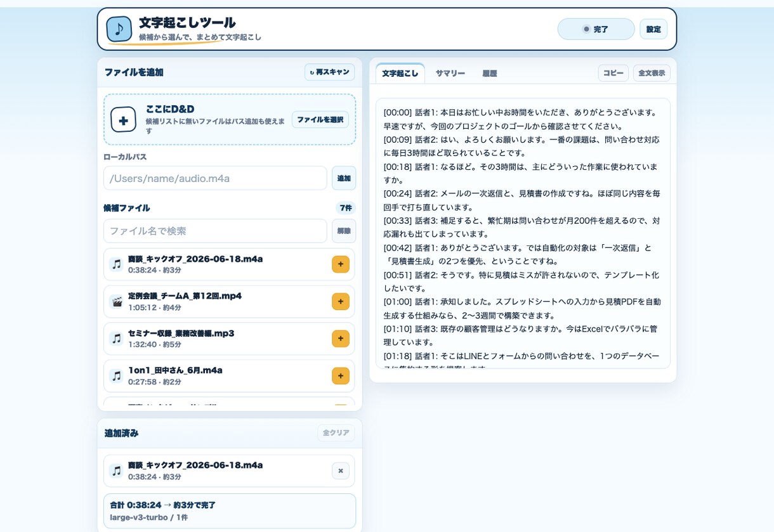774x532 pixels.
Task: Add セミナー収録_業務改善編.mp3 with plus button
Action: pos(341,339)
